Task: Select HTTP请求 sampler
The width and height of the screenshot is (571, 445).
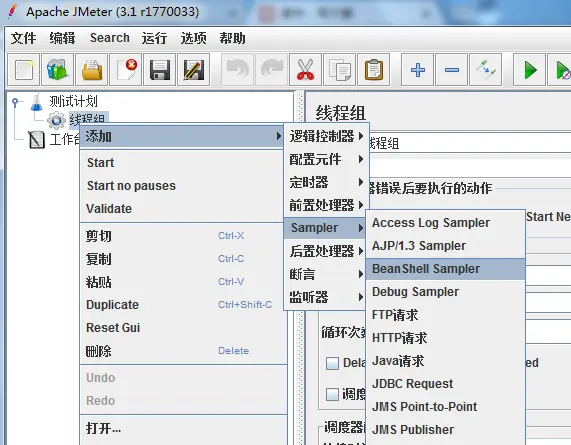Action: coord(445,338)
